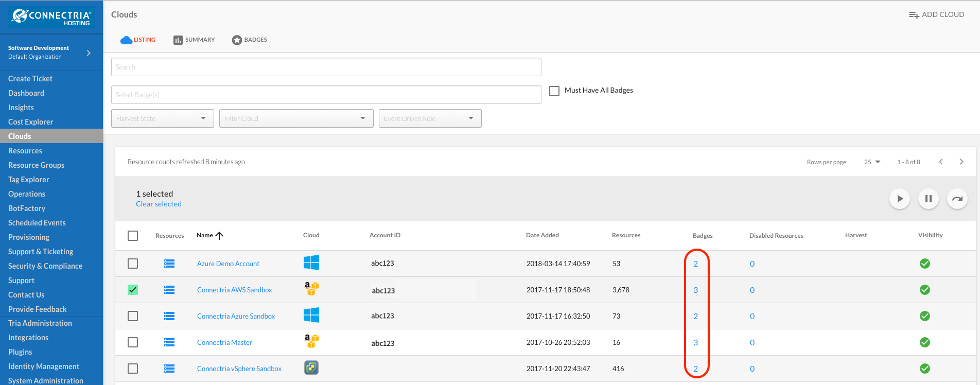The height and width of the screenshot is (385, 980).
Task: Uncheck the Connectria AWS Sandbox row checkbox
Action: point(133,290)
